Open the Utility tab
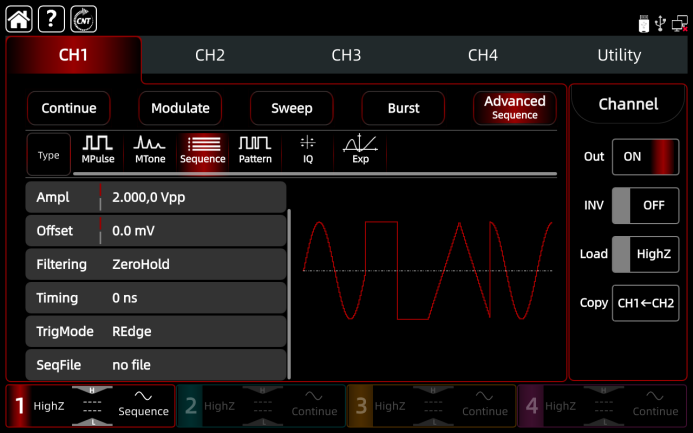The image size is (693, 433). click(x=618, y=56)
